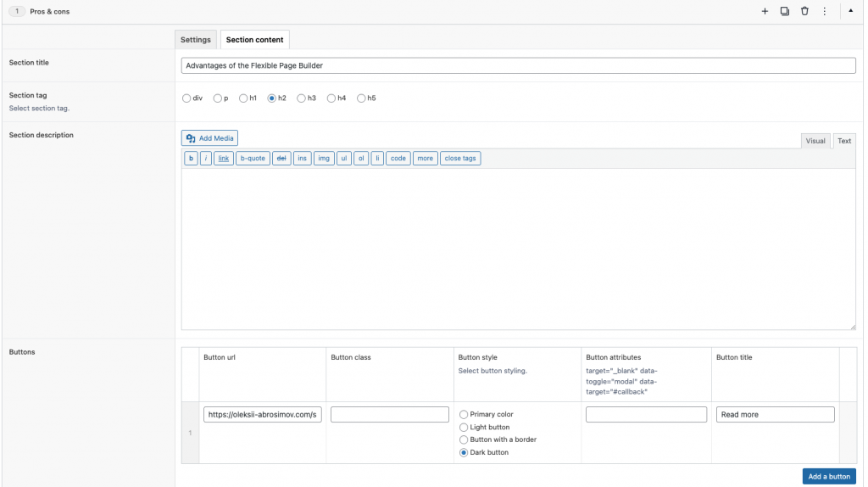The height and width of the screenshot is (487, 868).
Task: Click the Button class input field
Action: pos(390,414)
